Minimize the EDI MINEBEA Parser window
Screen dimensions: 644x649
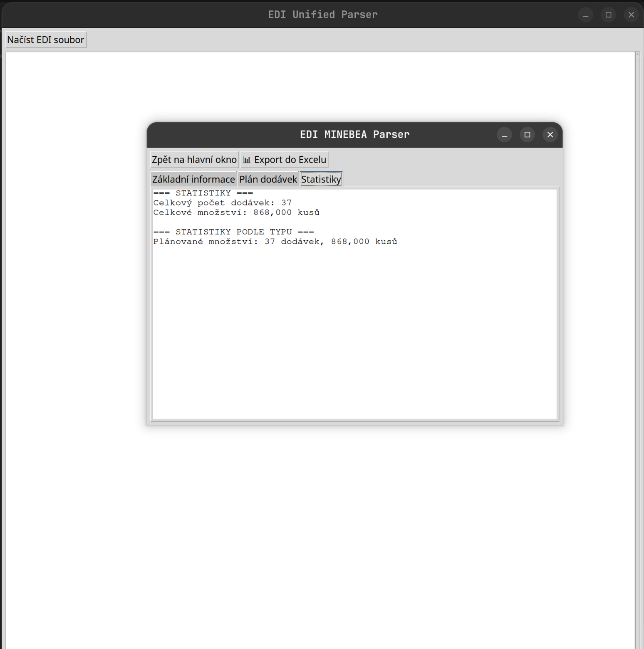[x=504, y=135]
